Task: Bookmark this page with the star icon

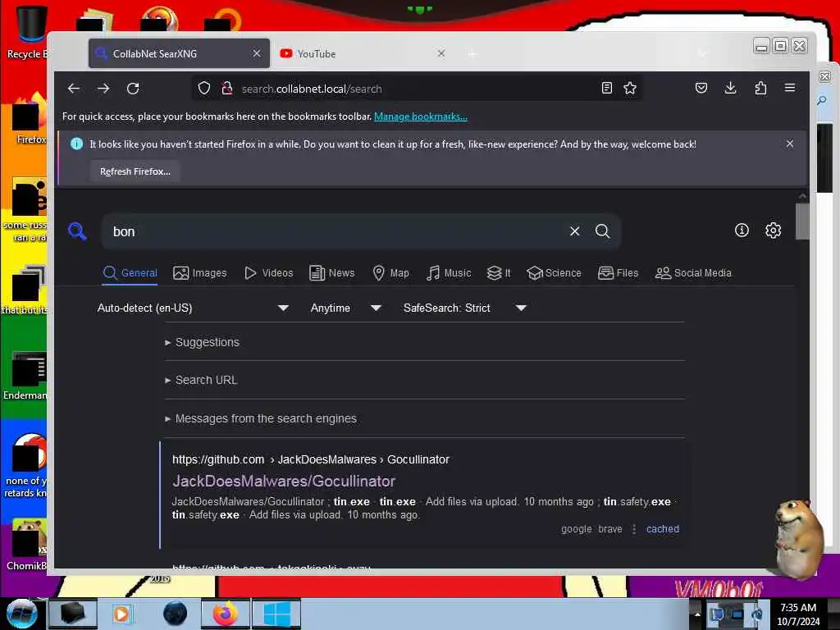Action: (630, 89)
